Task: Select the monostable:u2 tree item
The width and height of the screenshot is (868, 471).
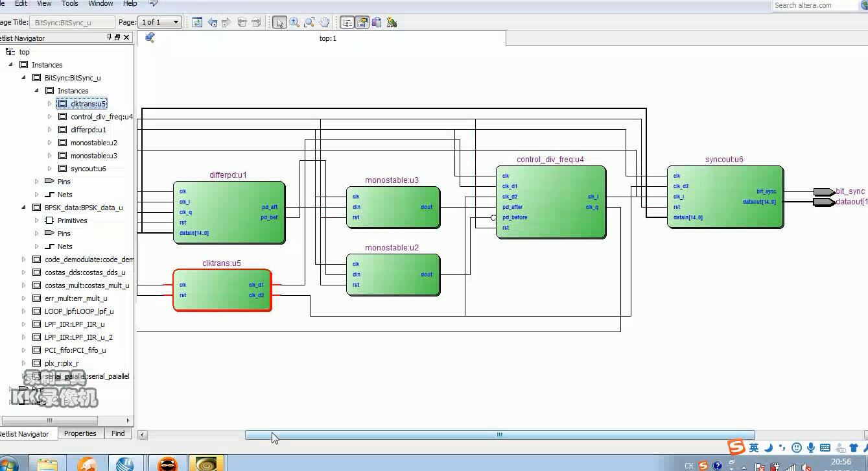Action: pyautogui.click(x=94, y=143)
